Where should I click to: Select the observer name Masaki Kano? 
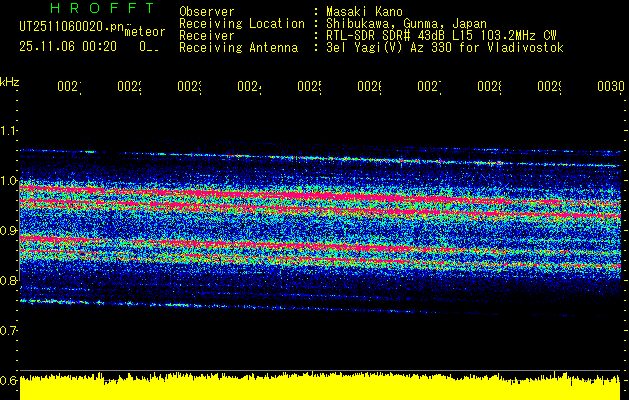tap(364, 12)
